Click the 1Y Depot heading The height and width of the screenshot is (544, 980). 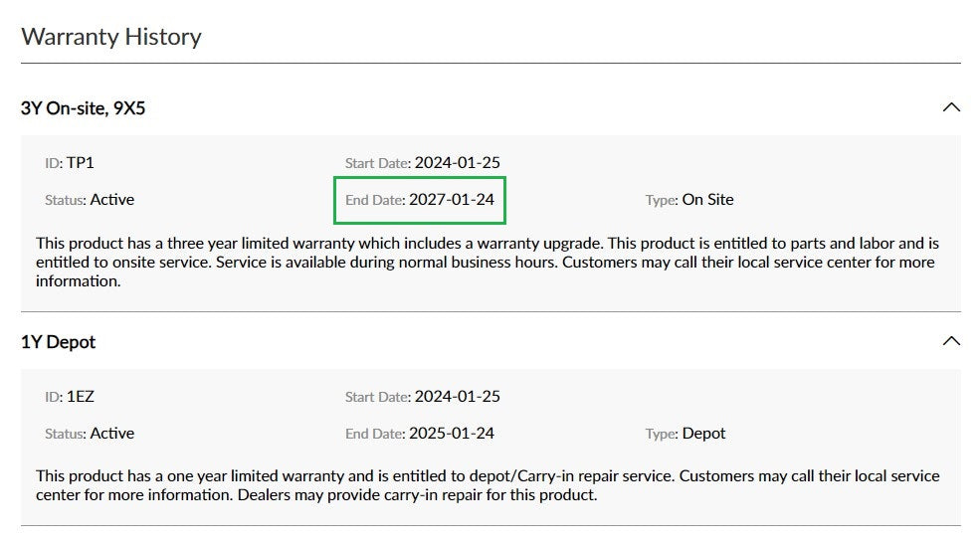(58, 341)
